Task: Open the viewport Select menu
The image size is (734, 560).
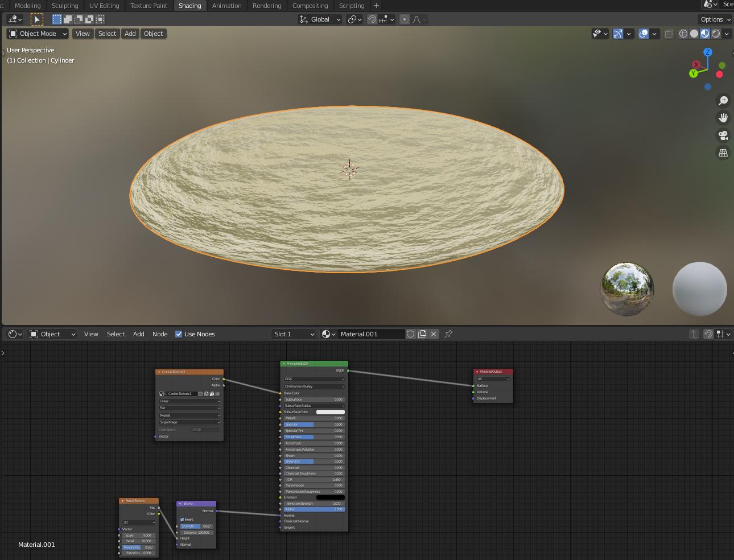Action: coord(107,34)
